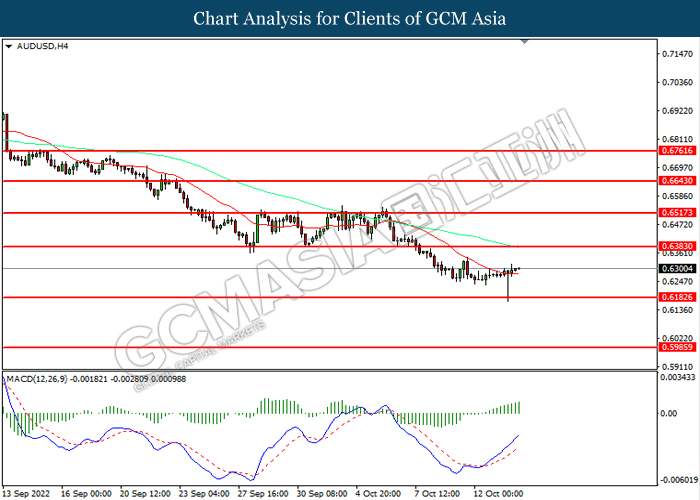The image size is (700, 500).
Task: Click the 7 Oct 12:00 time label
Action: click(x=438, y=493)
